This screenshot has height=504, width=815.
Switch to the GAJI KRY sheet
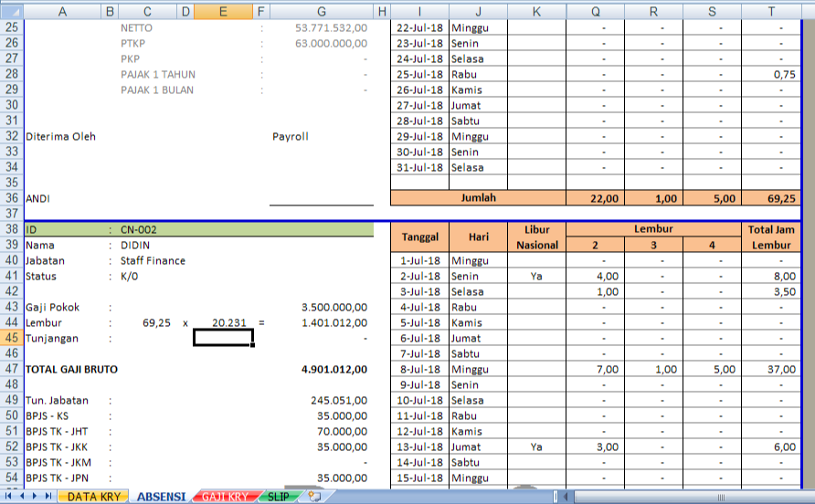pos(224,497)
